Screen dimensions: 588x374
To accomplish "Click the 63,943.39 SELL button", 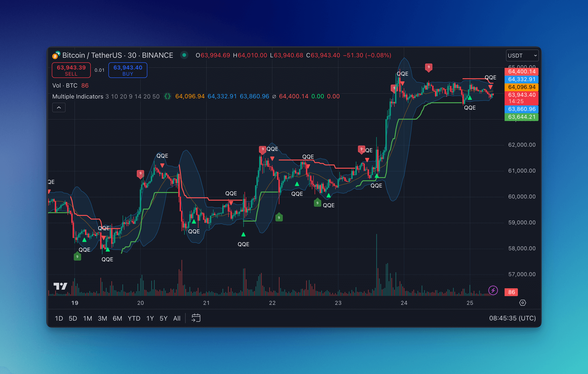I will [x=71, y=70].
